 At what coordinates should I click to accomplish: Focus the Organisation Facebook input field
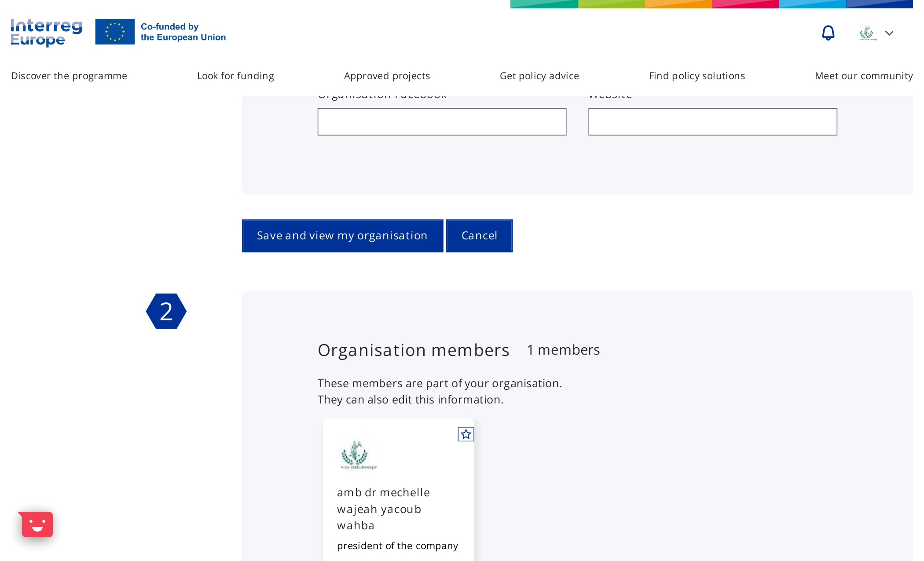442,122
